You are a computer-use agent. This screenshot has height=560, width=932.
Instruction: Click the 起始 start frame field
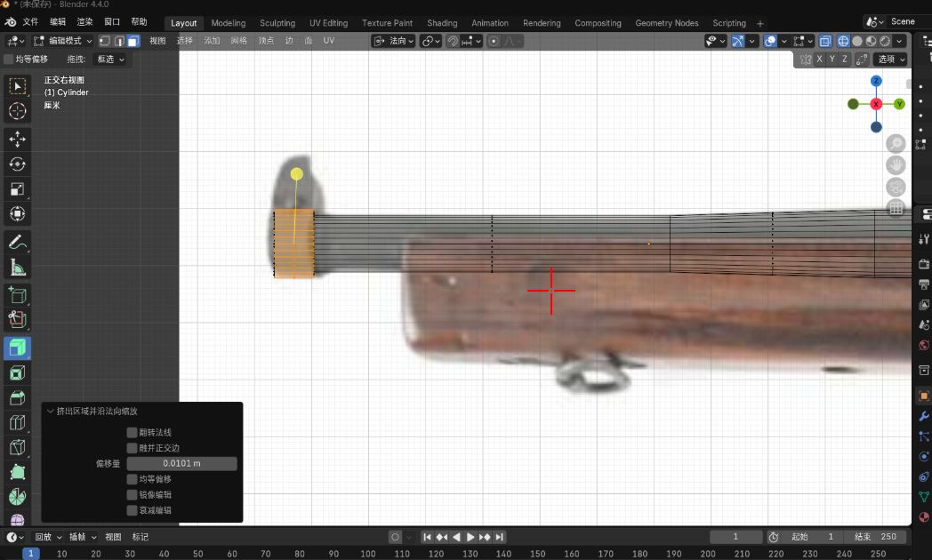pos(813,537)
